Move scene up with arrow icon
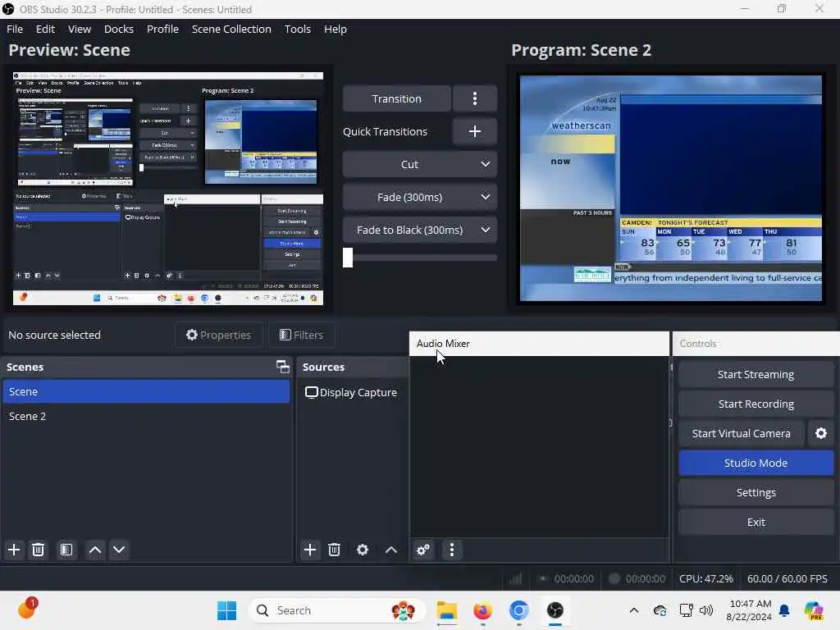840x630 pixels. (95, 550)
